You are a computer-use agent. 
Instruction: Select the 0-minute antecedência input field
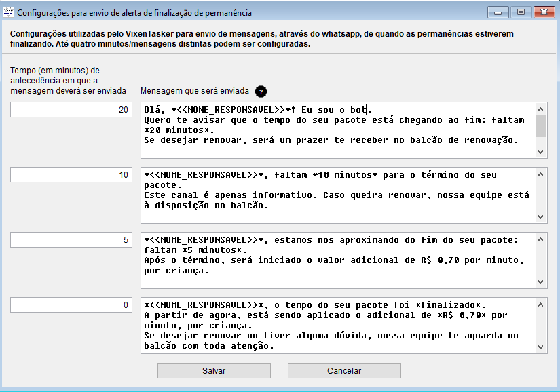pos(71,305)
